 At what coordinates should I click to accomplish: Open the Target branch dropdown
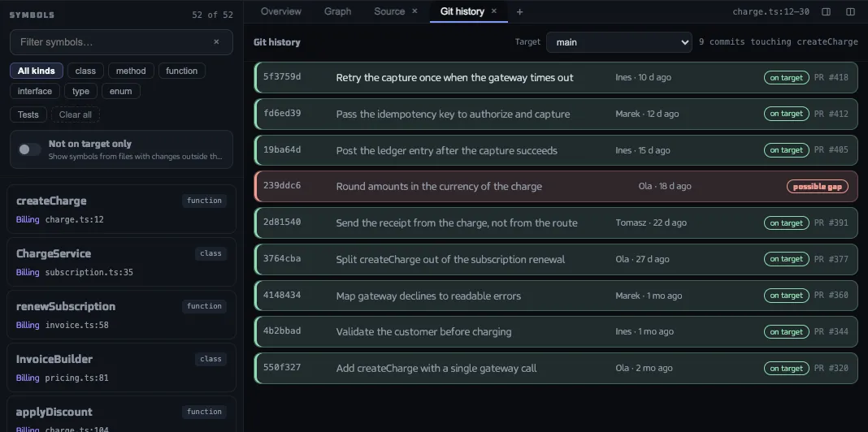(x=618, y=42)
